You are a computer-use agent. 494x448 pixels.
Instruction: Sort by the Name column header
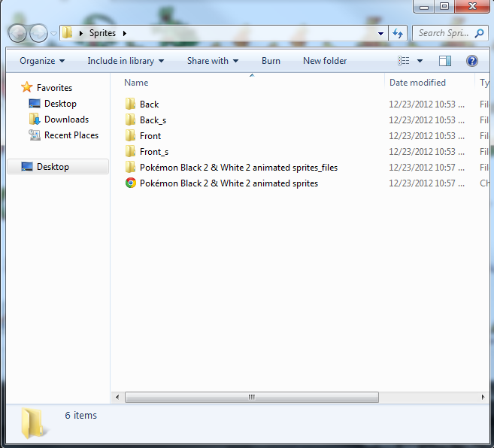[136, 83]
